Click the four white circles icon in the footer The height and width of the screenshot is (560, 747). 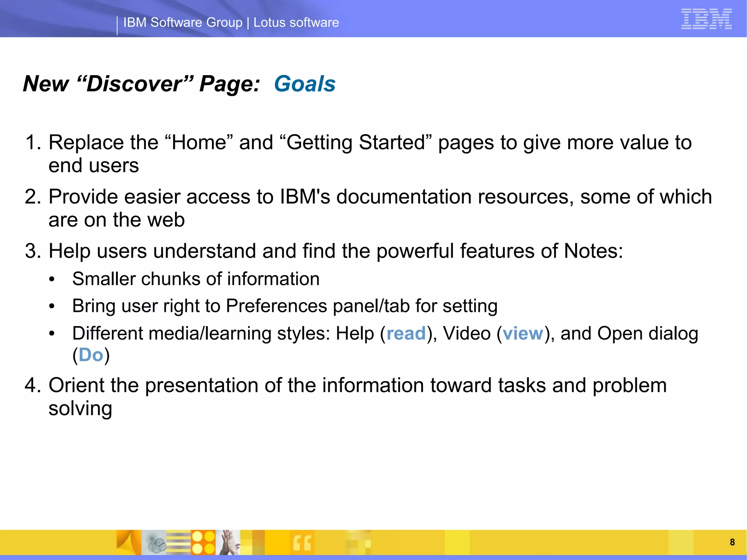tap(203, 542)
